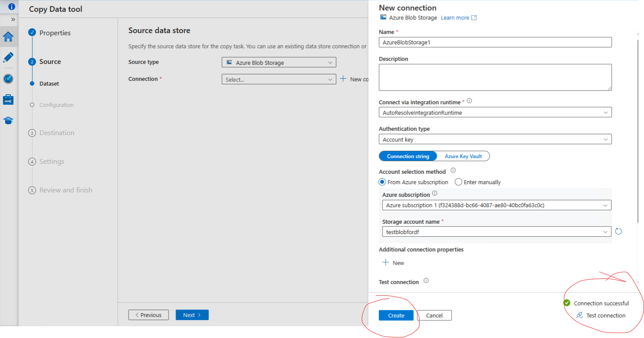Click the Next button
This screenshot has height=338, width=644.
click(x=192, y=315)
